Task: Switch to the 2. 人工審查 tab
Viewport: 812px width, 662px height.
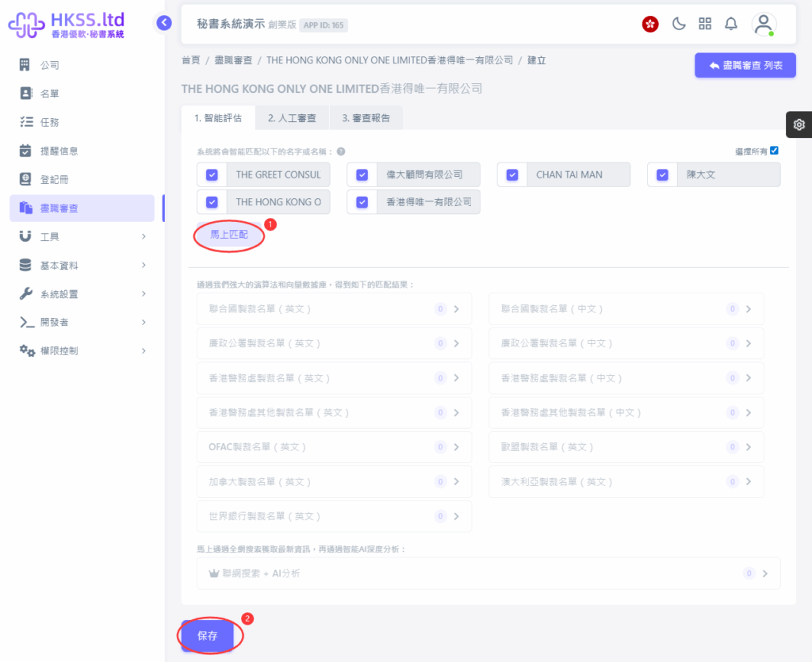Action: 292,118
